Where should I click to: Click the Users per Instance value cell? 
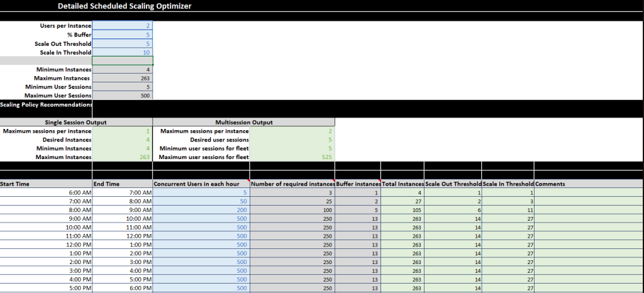[123, 26]
